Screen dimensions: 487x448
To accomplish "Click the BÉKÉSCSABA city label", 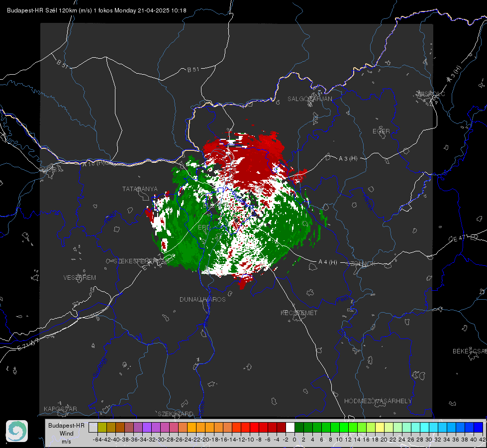I will 470,351.
